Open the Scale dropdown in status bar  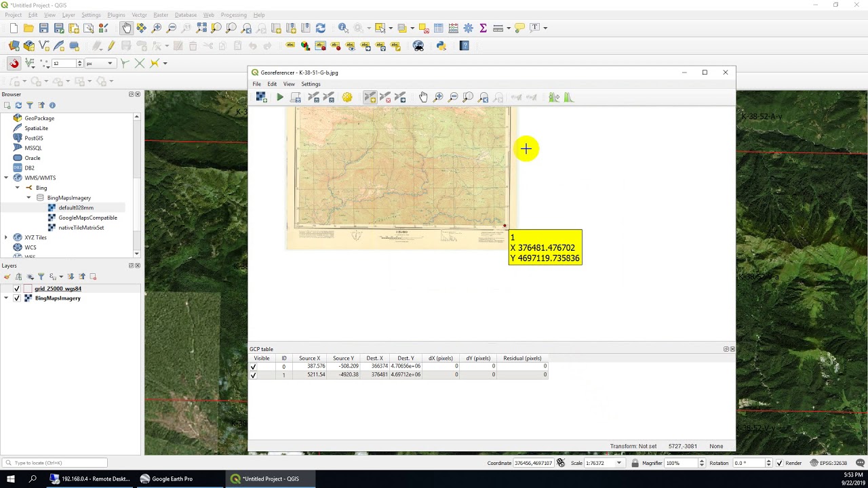[x=618, y=463]
